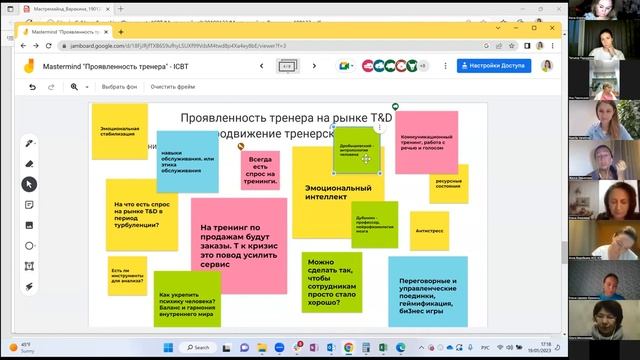Activate the Select arrow tool
The height and width of the screenshot is (360, 640).
pyautogui.click(x=29, y=184)
